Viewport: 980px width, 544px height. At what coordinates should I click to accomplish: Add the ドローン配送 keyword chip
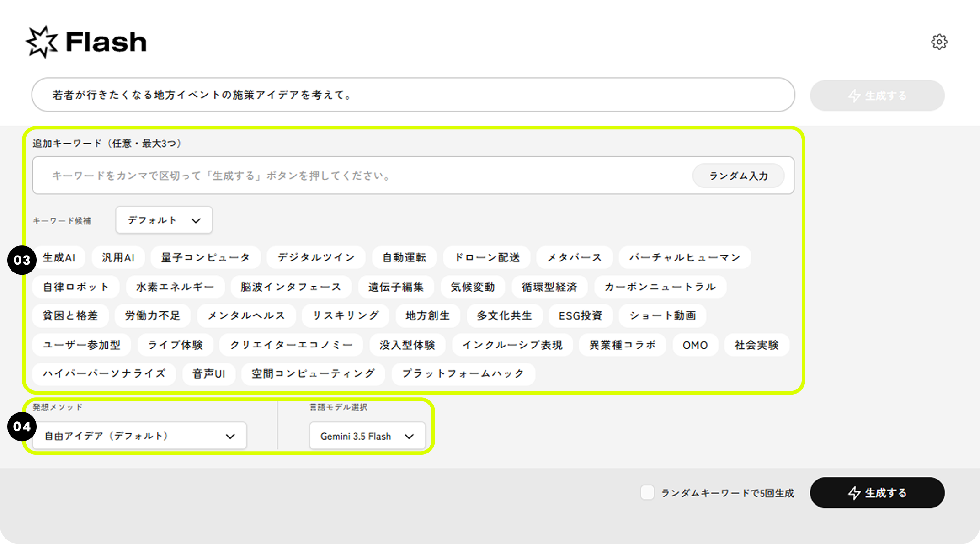[x=487, y=258]
